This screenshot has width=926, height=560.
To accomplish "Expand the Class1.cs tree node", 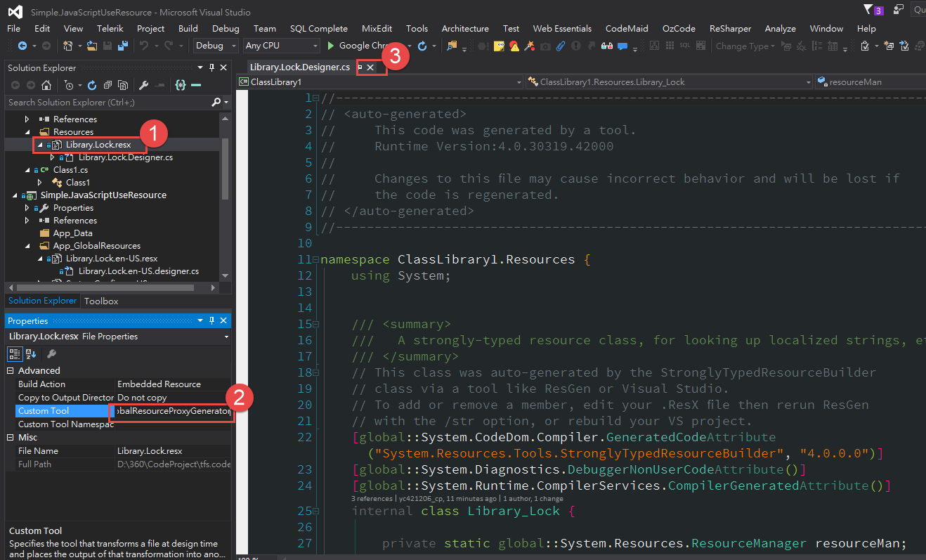I will [27, 170].
